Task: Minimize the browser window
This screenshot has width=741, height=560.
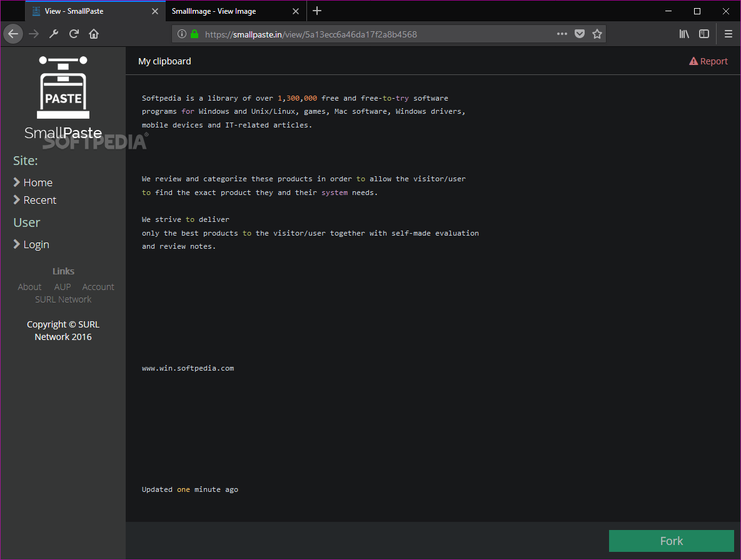Action: click(x=668, y=11)
